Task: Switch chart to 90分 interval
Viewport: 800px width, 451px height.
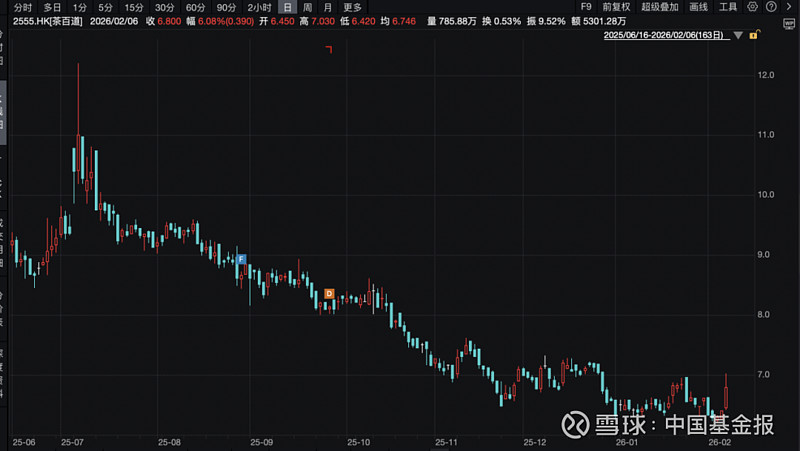Action: [x=226, y=7]
